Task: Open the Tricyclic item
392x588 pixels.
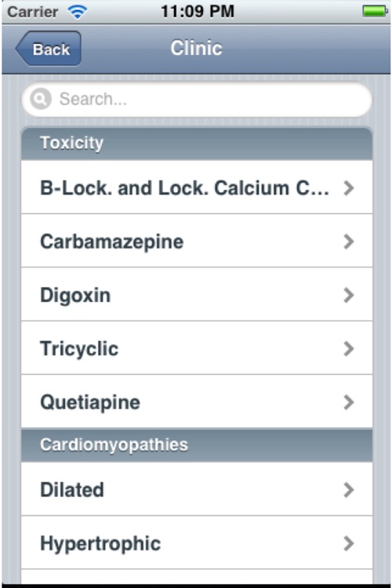Action: pos(197,348)
